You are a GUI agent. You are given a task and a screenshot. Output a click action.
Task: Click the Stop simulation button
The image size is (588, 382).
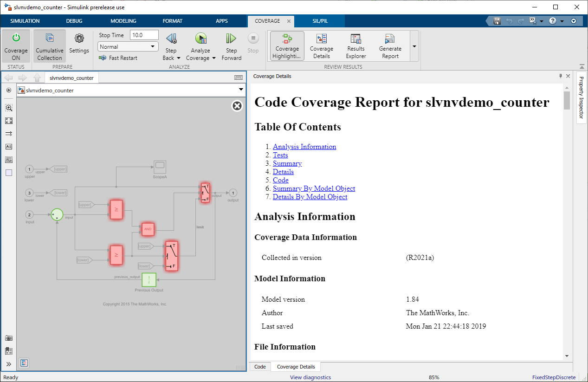(253, 43)
